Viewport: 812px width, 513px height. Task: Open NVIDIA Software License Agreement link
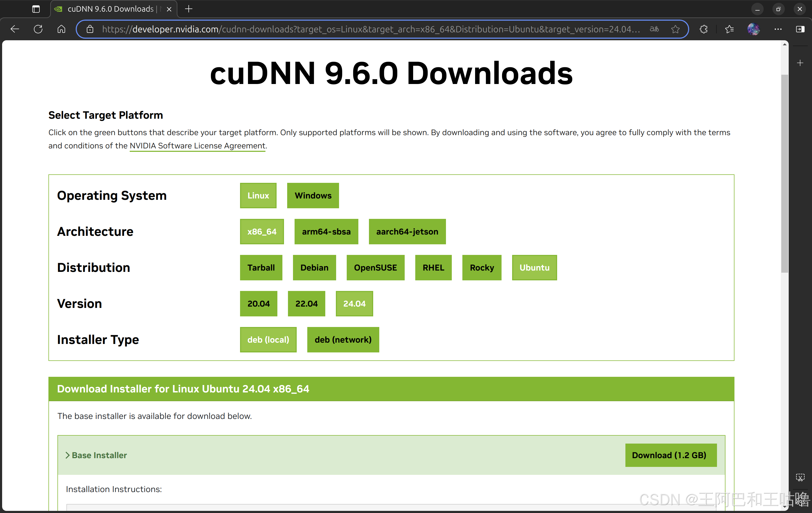tap(197, 146)
